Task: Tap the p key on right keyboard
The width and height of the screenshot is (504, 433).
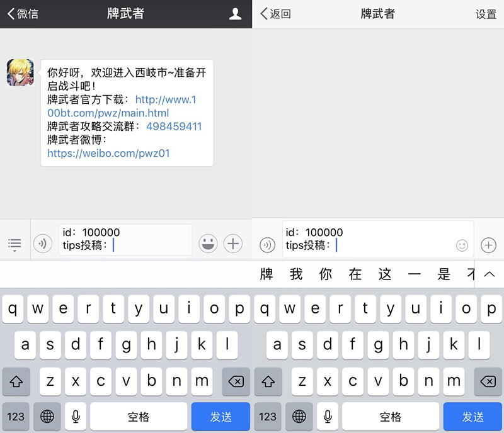Action: click(x=491, y=309)
